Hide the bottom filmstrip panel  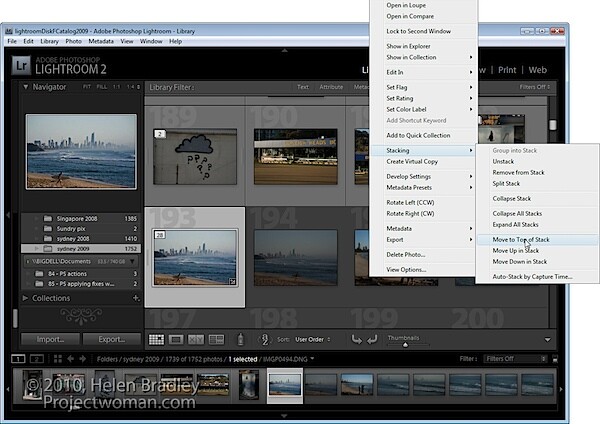[284, 416]
